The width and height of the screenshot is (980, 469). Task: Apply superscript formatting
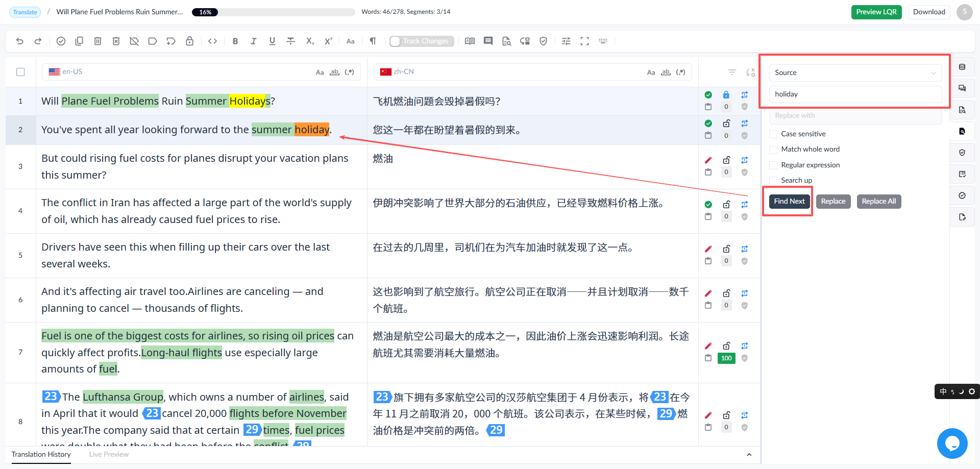328,41
